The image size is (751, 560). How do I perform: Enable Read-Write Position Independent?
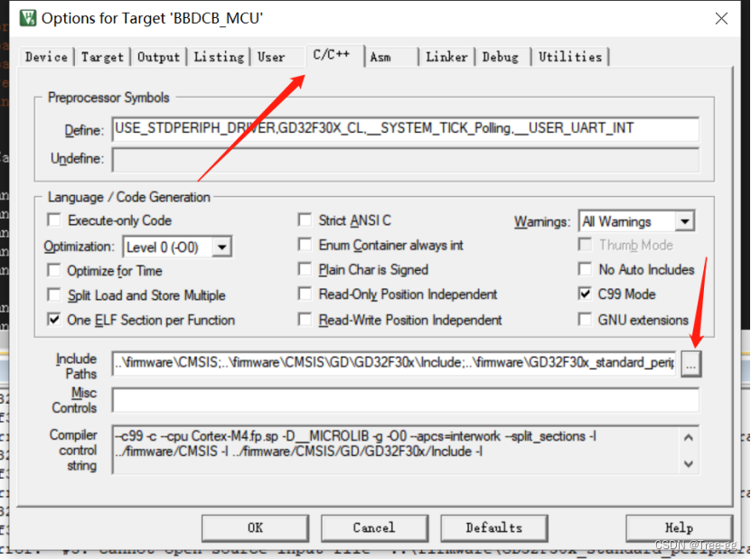[305, 318]
